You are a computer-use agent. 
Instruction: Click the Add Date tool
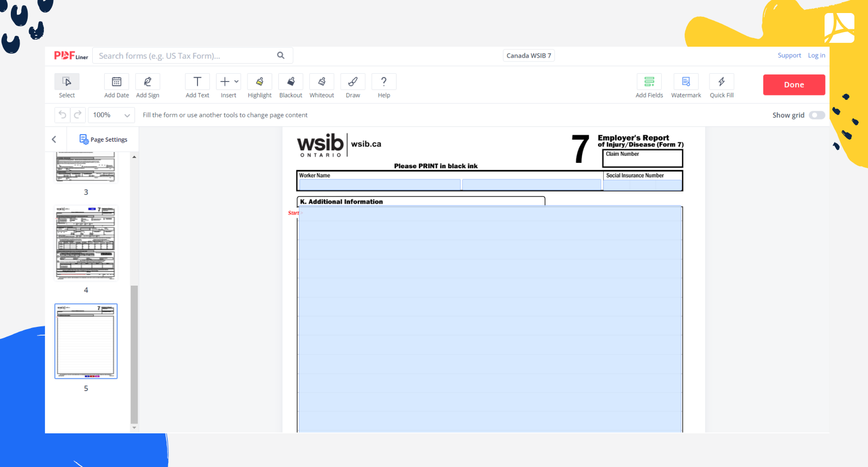(x=117, y=82)
